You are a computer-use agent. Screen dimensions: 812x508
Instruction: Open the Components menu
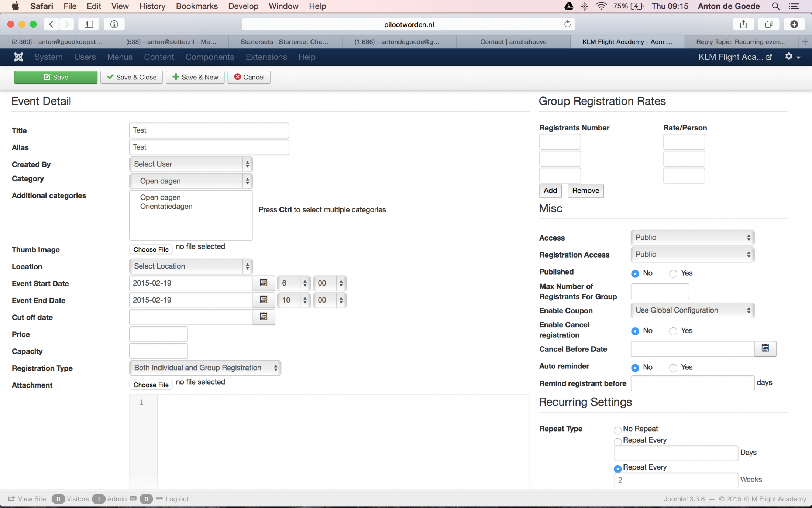(210, 57)
